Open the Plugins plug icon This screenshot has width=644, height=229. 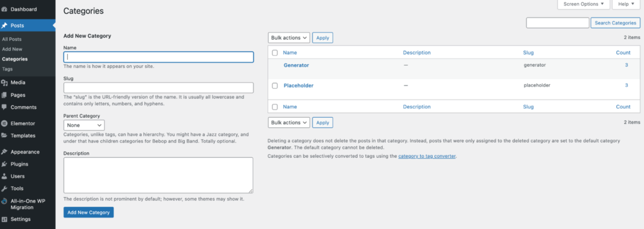click(4, 164)
